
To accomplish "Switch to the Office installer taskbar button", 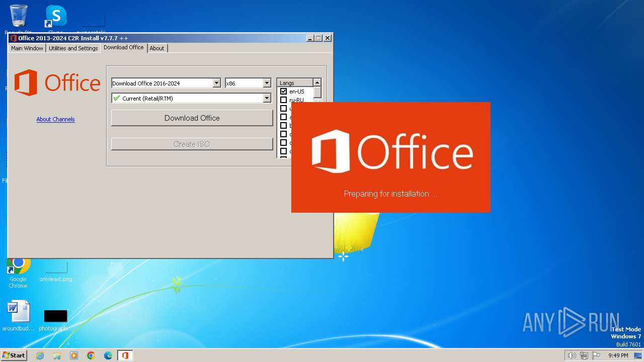I will [x=125, y=355].
